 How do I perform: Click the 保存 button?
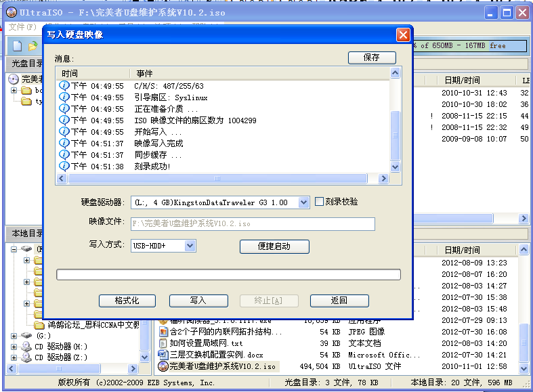(x=372, y=58)
